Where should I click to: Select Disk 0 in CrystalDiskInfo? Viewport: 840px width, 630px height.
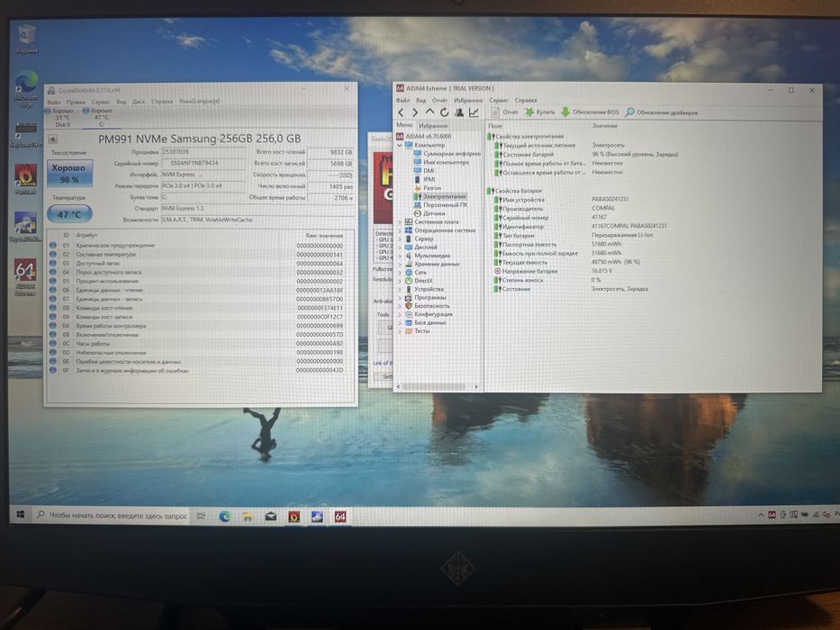coord(60,117)
